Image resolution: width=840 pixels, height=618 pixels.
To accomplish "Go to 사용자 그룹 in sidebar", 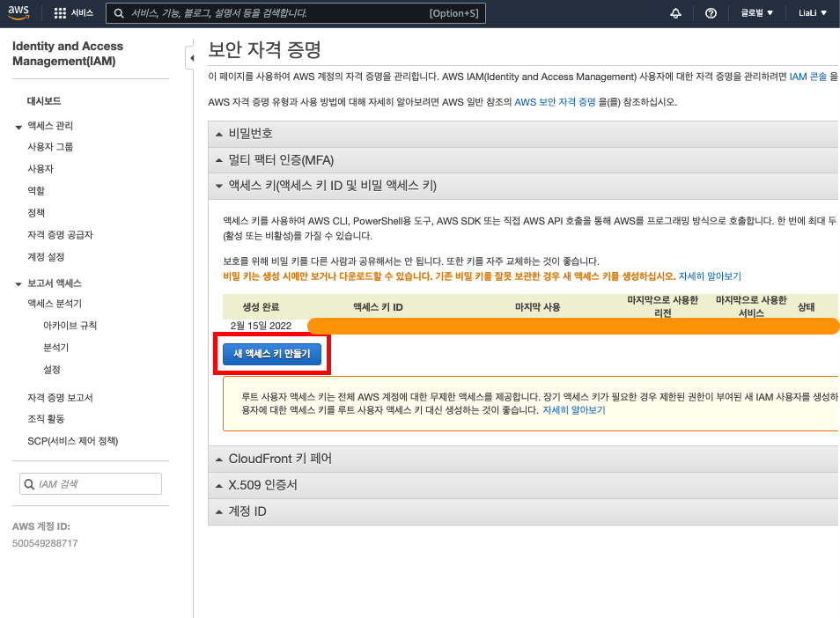I will (50, 147).
